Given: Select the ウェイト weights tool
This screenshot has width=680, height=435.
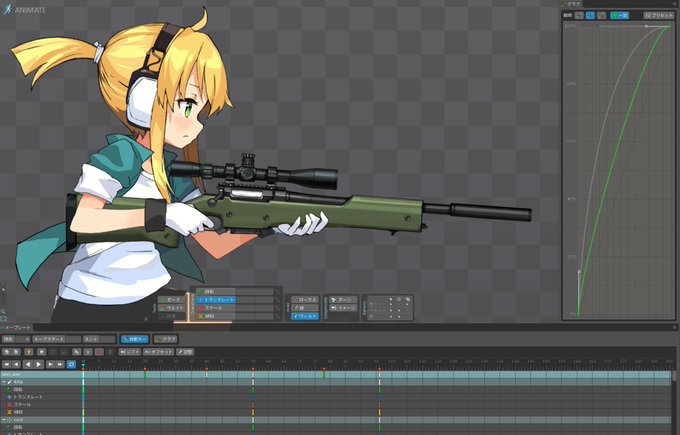Looking at the screenshot, I should [x=171, y=308].
